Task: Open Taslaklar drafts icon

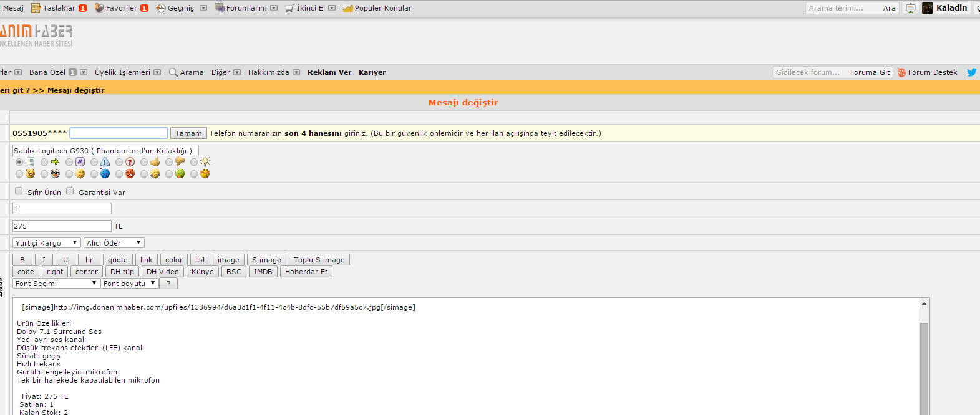Action: (36, 8)
